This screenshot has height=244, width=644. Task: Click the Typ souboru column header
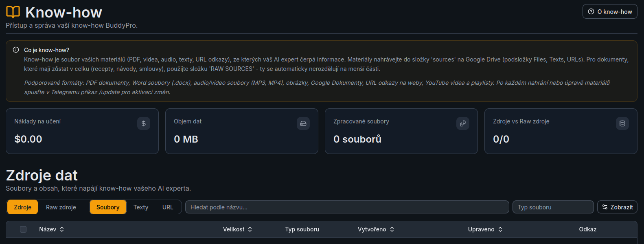click(302, 229)
